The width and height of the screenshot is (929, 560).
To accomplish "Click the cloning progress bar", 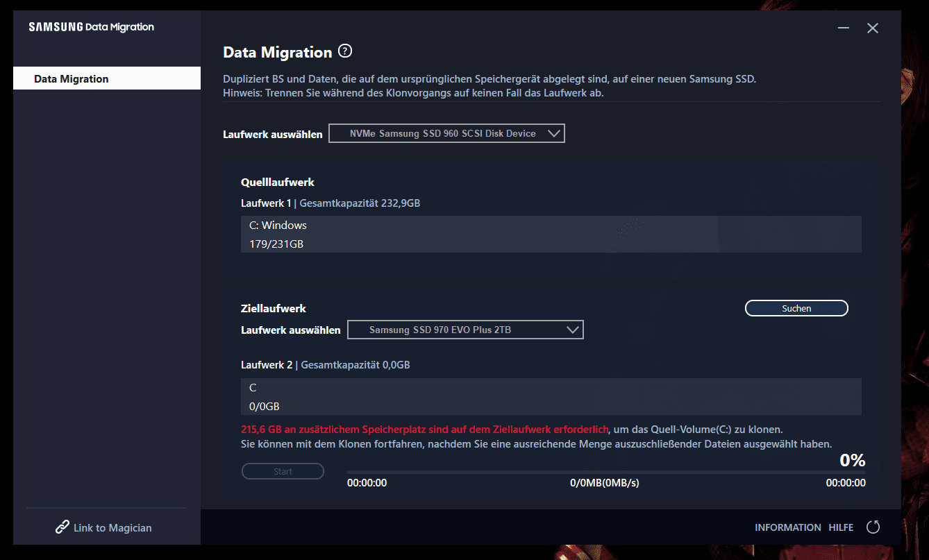I will click(606, 472).
